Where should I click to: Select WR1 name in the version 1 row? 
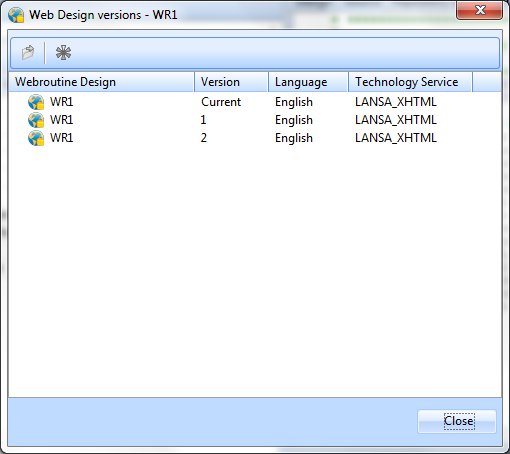61,120
